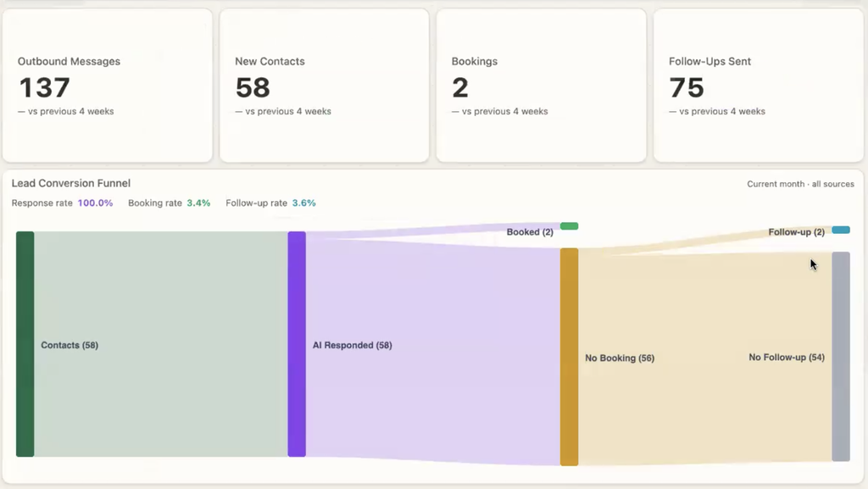Screen dimensions: 868x489
Task: Click the 137 outbound messages value
Action: click(x=44, y=87)
